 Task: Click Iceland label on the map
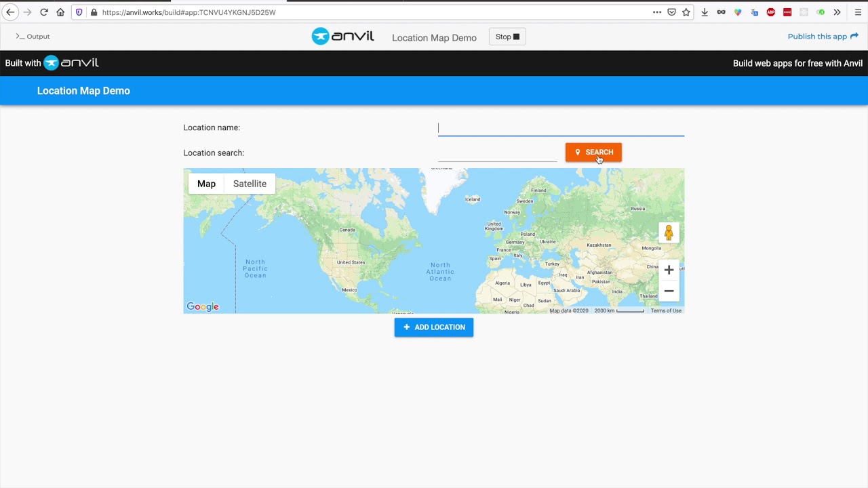point(473,199)
